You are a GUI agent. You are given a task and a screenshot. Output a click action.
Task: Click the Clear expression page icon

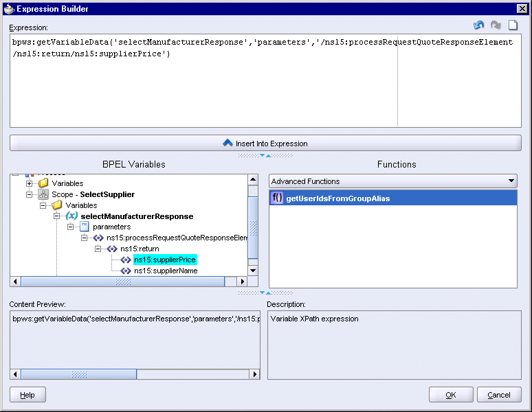513,25
